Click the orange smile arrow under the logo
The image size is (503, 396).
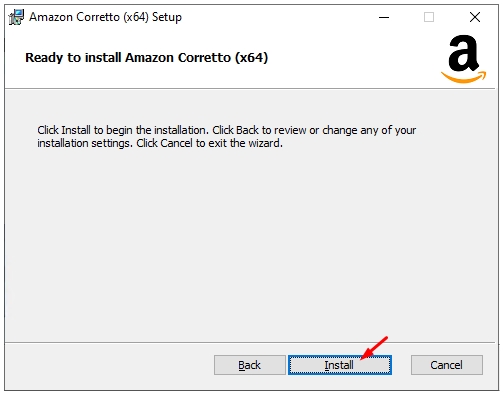[464, 77]
